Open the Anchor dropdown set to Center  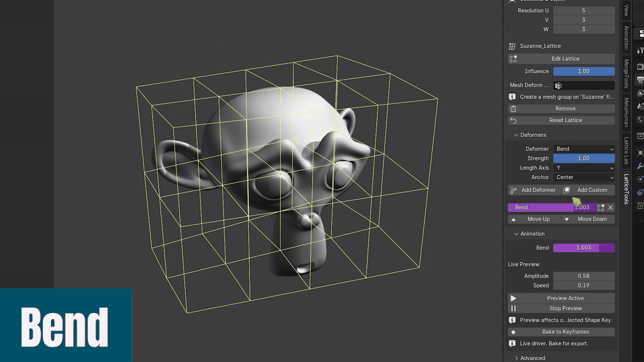584,177
